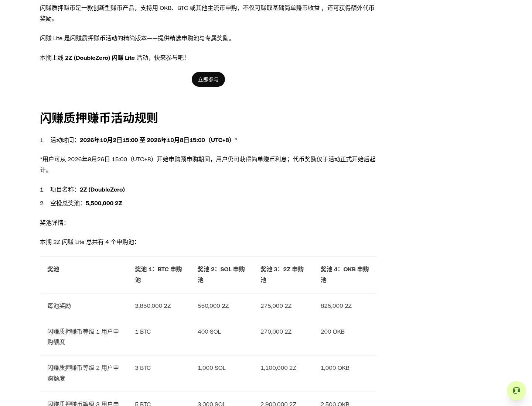Click the 1 BTC quota cell
532x406 pixels.
pyautogui.click(x=143, y=331)
